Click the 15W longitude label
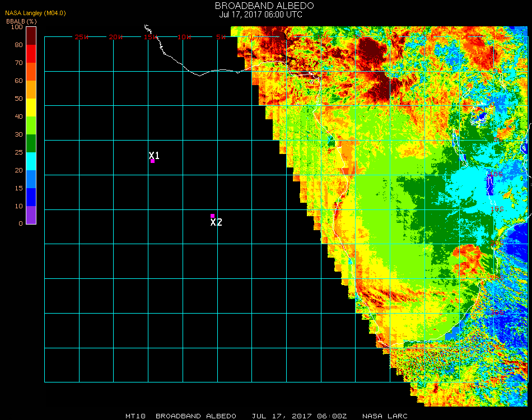The height and width of the screenshot is (420, 532). (151, 37)
